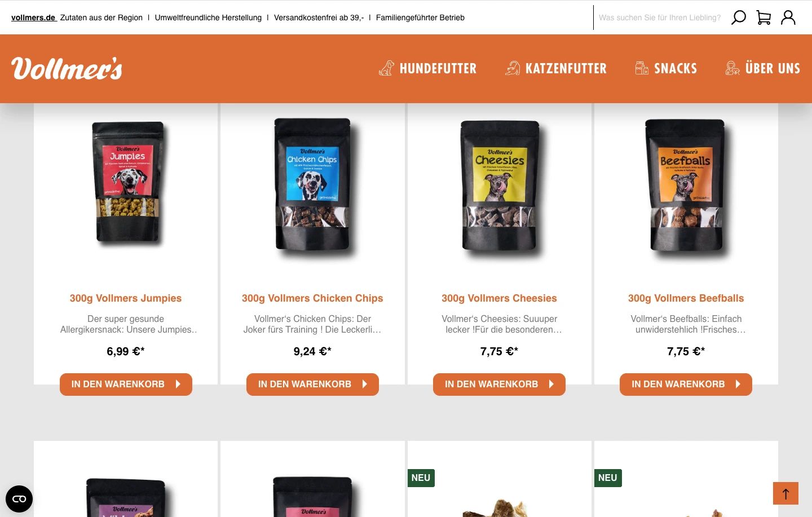This screenshot has height=517, width=812.
Task: Click the Vollmer's logo
Action: click(x=67, y=69)
